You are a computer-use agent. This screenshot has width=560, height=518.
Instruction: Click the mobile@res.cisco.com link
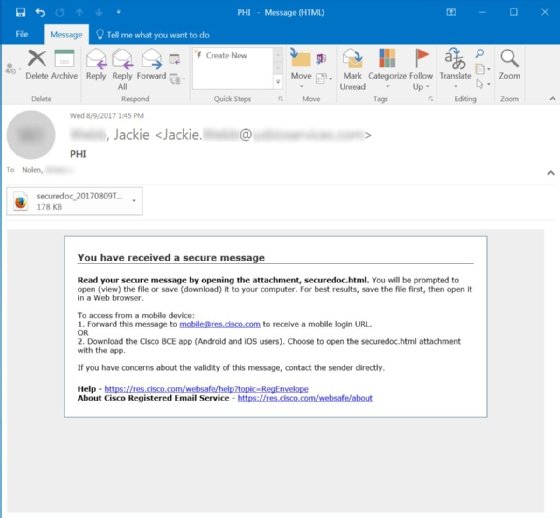(220, 324)
